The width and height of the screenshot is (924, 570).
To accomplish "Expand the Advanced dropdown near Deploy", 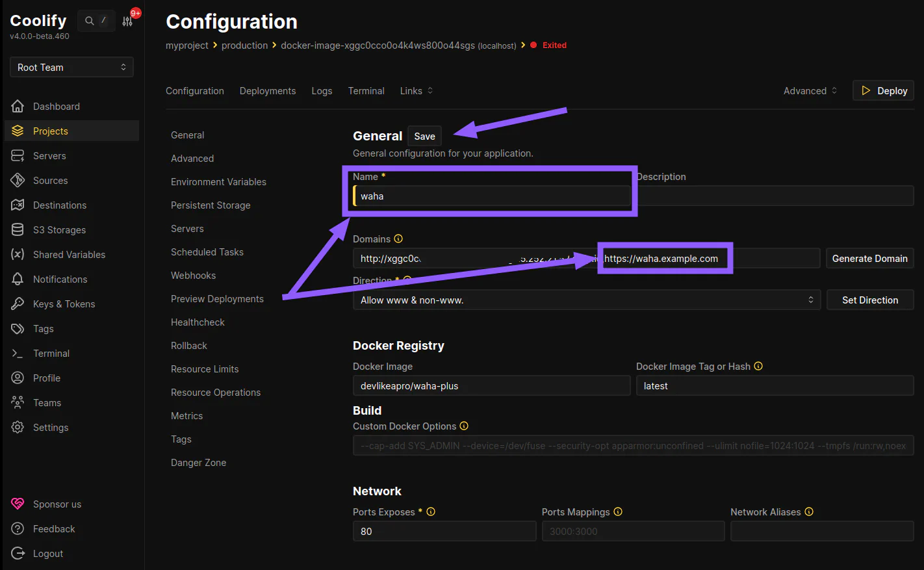I will (810, 91).
